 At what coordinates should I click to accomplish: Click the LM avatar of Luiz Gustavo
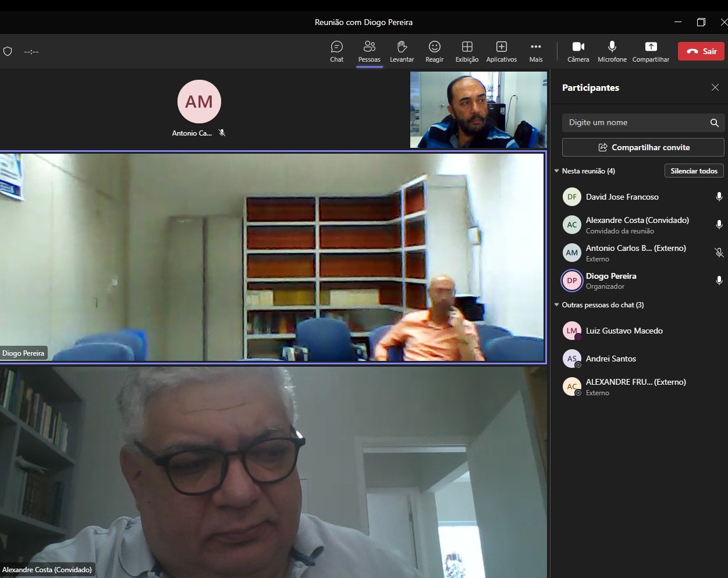point(571,331)
